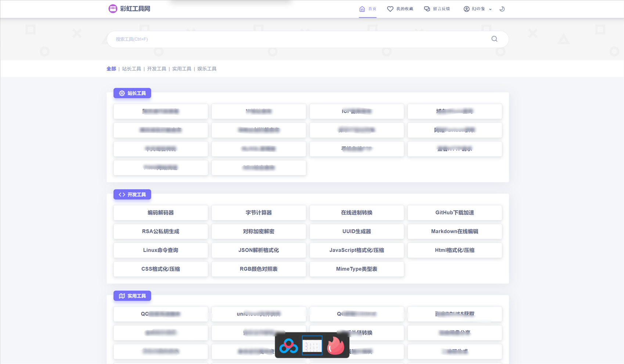Open the RGB颜色对照表 tool
The height and width of the screenshot is (364, 624).
[259, 269]
